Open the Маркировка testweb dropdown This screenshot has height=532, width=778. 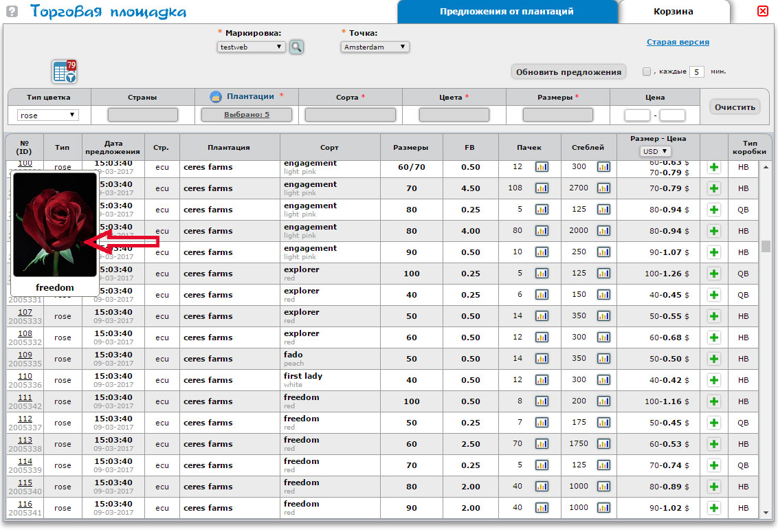click(x=251, y=47)
